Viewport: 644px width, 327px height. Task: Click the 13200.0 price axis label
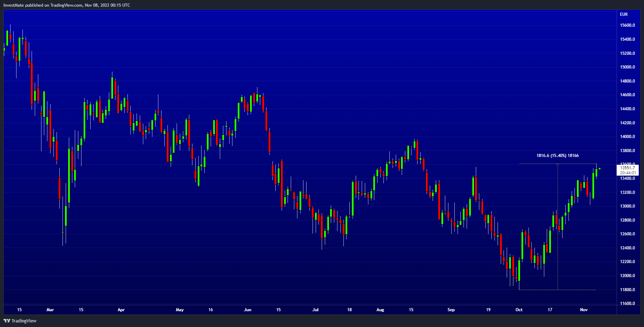[x=627, y=192]
